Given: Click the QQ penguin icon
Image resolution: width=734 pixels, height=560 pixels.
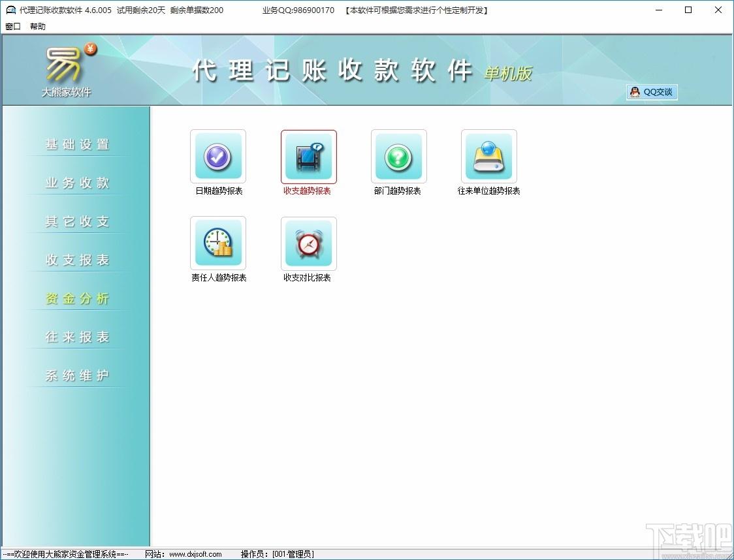Looking at the screenshot, I should tap(635, 91).
